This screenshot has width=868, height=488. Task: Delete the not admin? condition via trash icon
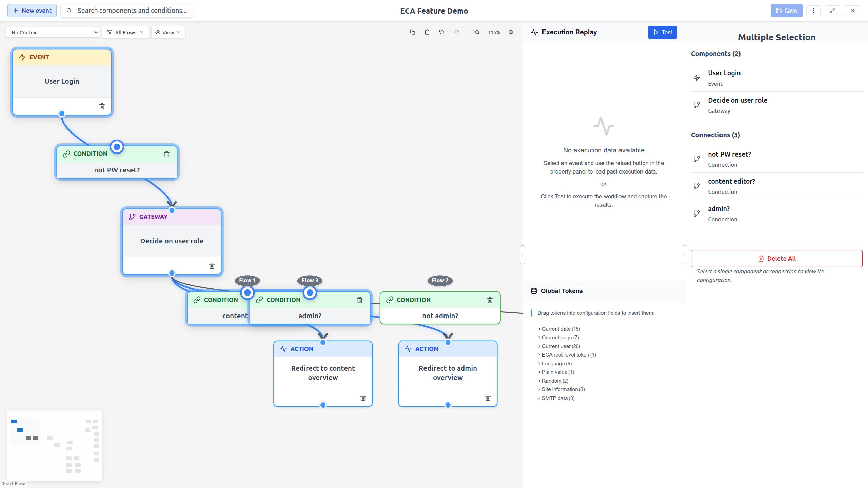coord(490,300)
